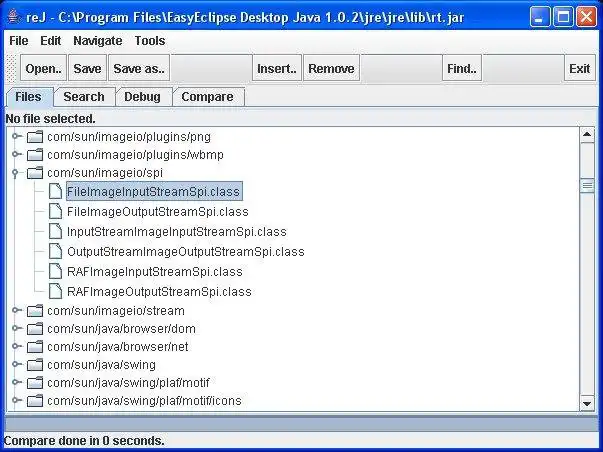603x452 pixels.
Task: Click folder icon of com/sun/java/swing/plaf/motif/icons
Action: (x=35, y=401)
